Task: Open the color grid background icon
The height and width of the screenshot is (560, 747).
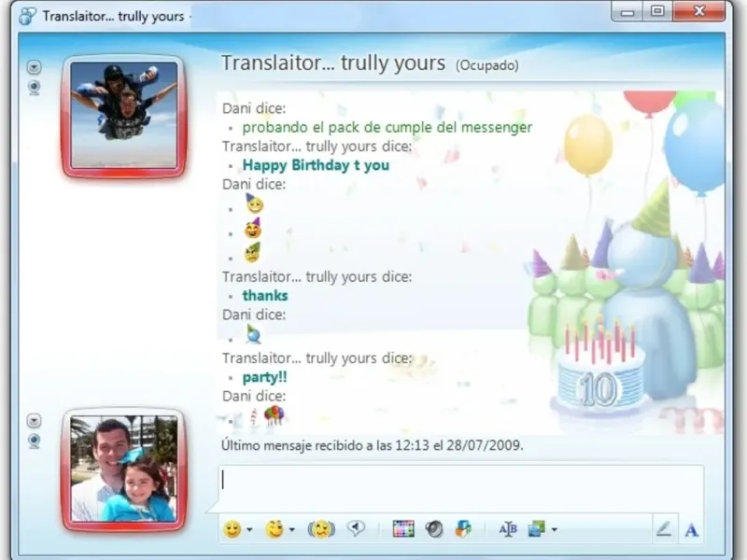Action: tap(403, 528)
